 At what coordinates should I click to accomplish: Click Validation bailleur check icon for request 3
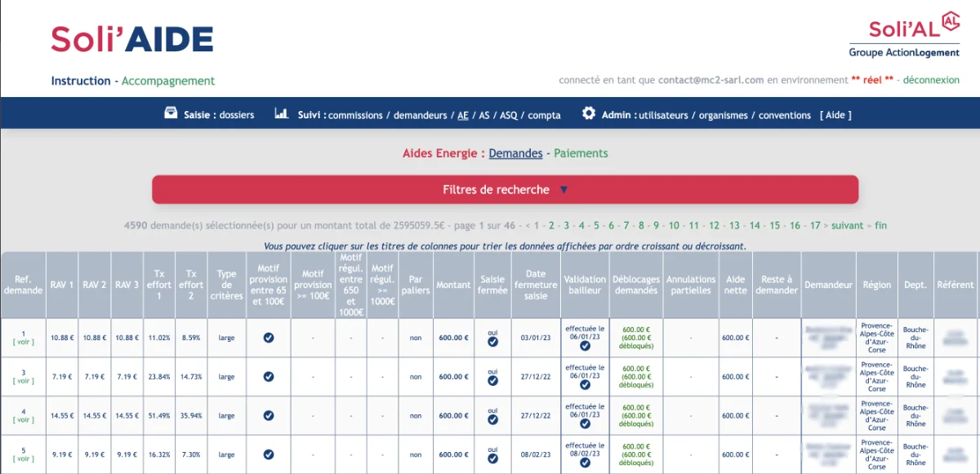tap(585, 385)
